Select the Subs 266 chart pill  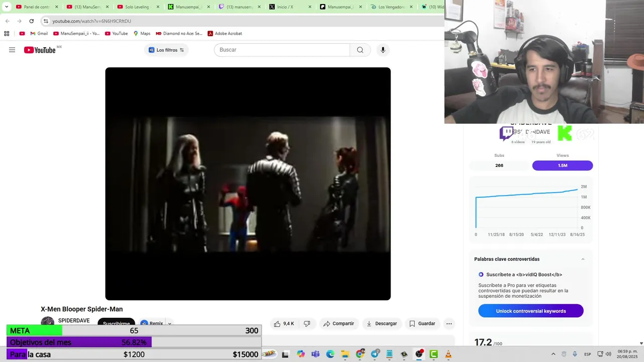point(499,165)
